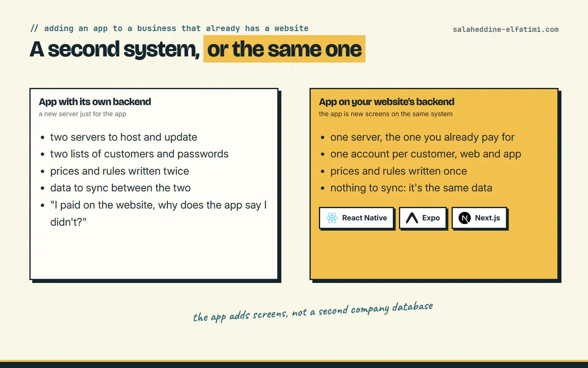Select the Expo badge label

click(x=431, y=218)
